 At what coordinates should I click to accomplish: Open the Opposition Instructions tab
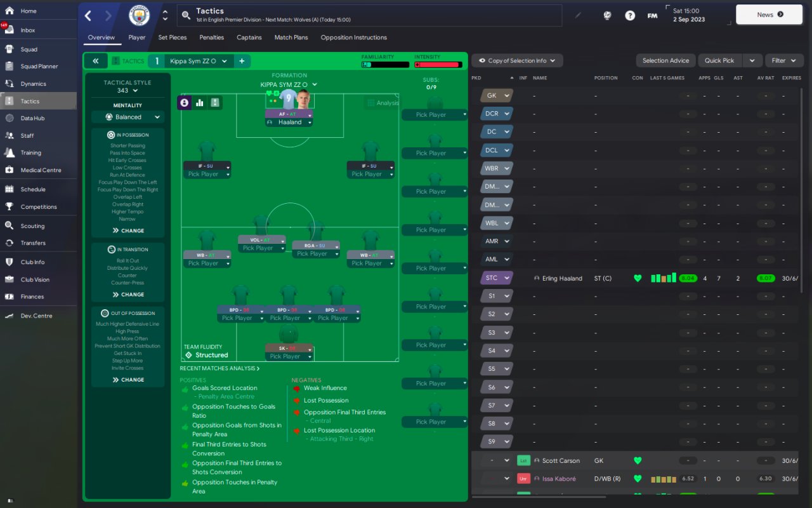click(354, 37)
